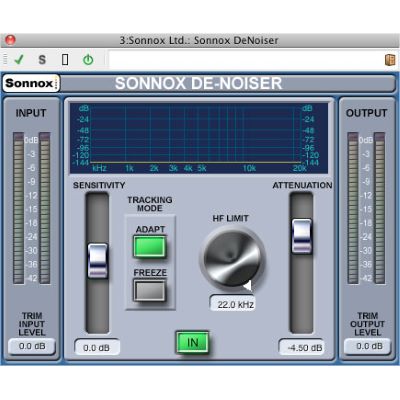The width and height of the screenshot is (400, 400).
Task: Toggle the green power bypass icon
Action: [88, 60]
